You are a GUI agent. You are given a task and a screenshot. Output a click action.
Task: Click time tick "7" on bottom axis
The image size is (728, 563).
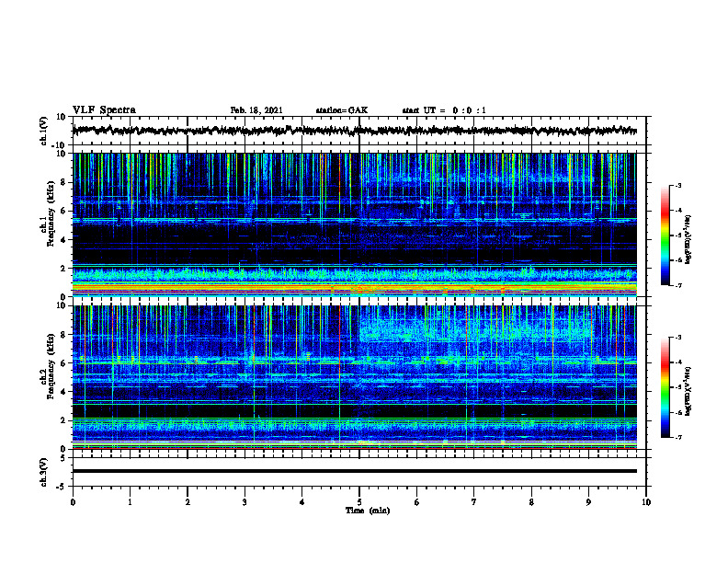click(x=474, y=502)
